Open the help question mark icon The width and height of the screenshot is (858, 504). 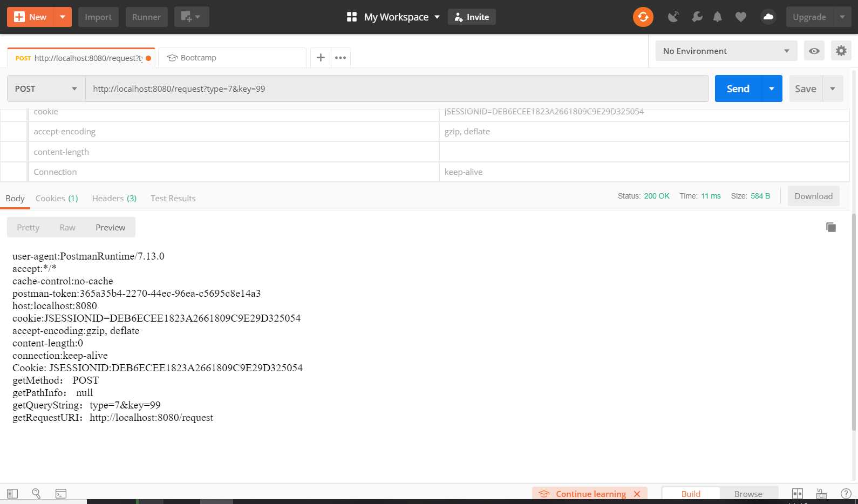846,493
